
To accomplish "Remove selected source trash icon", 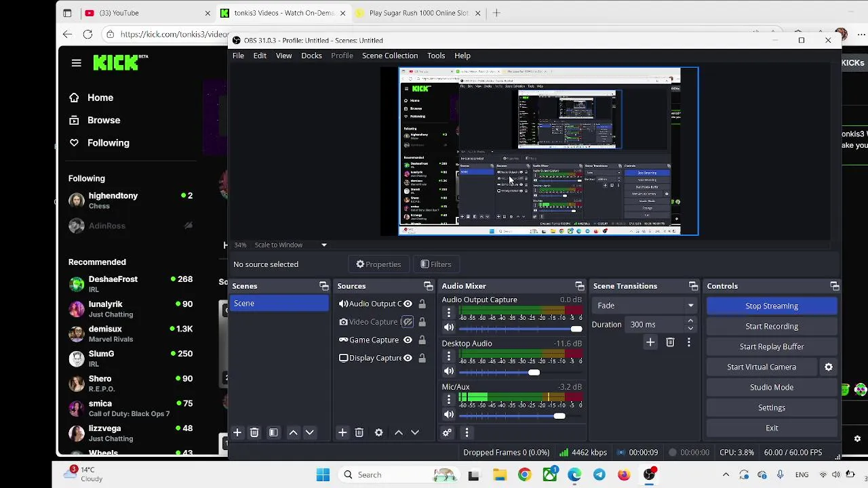I will coord(359,432).
